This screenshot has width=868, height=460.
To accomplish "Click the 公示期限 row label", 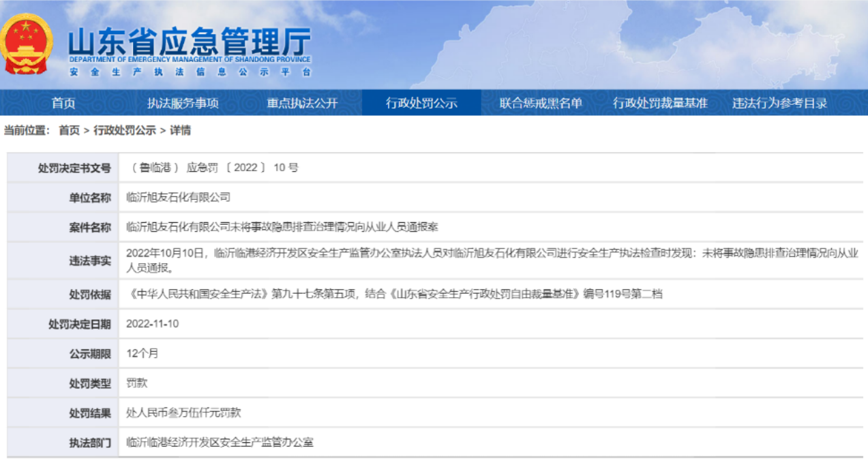I will pyautogui.click(x=90, y=354).
